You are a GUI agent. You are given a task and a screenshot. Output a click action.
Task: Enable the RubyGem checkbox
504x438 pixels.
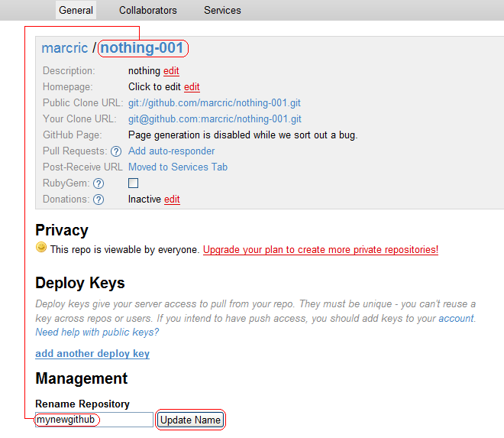[x=133, y=183]
